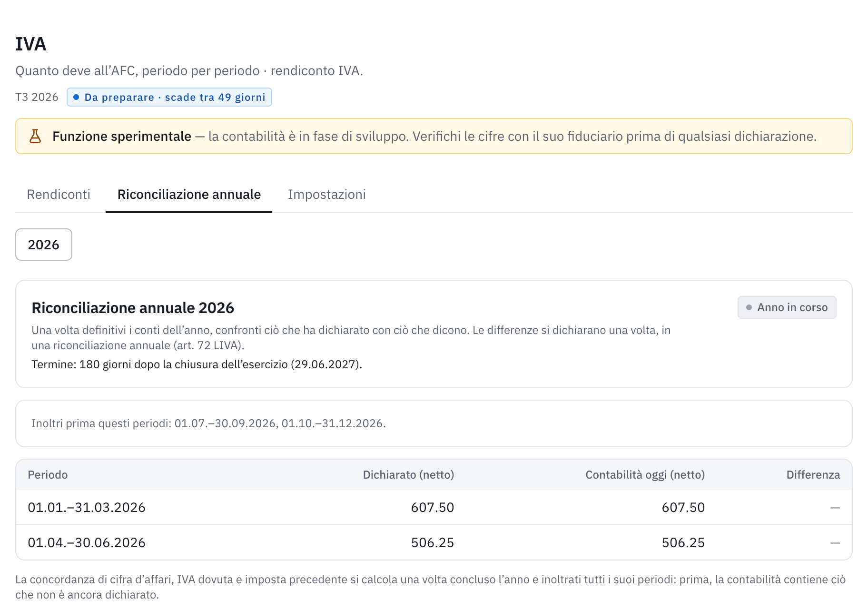Open the Rendiconti tab

[x=59, y=195]
